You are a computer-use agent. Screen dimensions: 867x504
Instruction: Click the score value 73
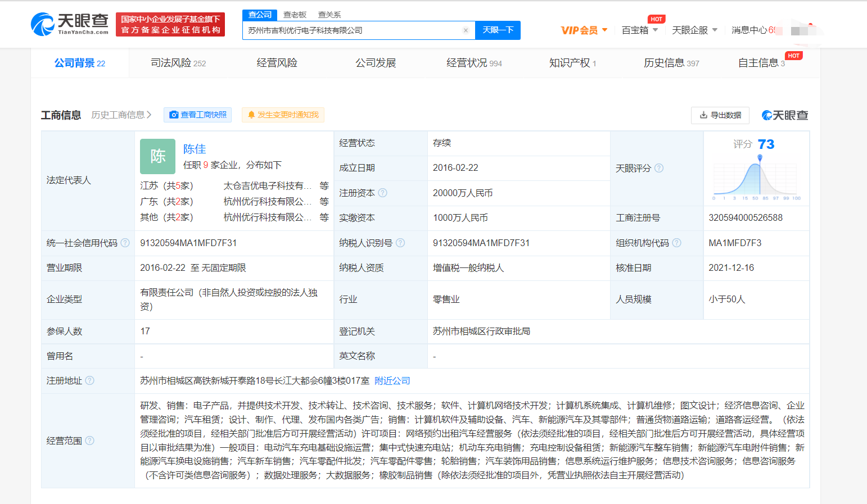click(766, 144)
